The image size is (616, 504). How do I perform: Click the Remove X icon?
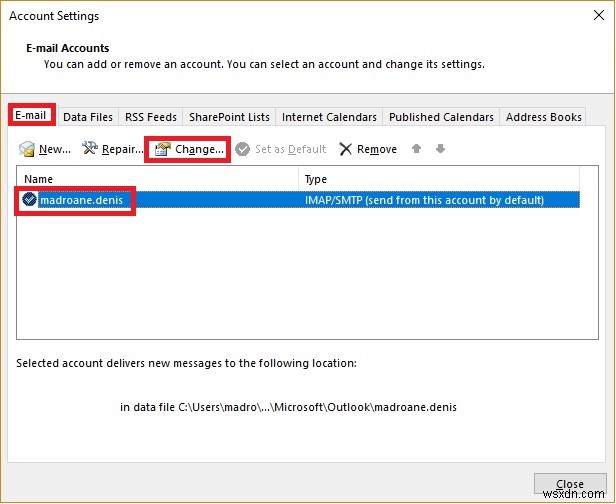point(345,149)
